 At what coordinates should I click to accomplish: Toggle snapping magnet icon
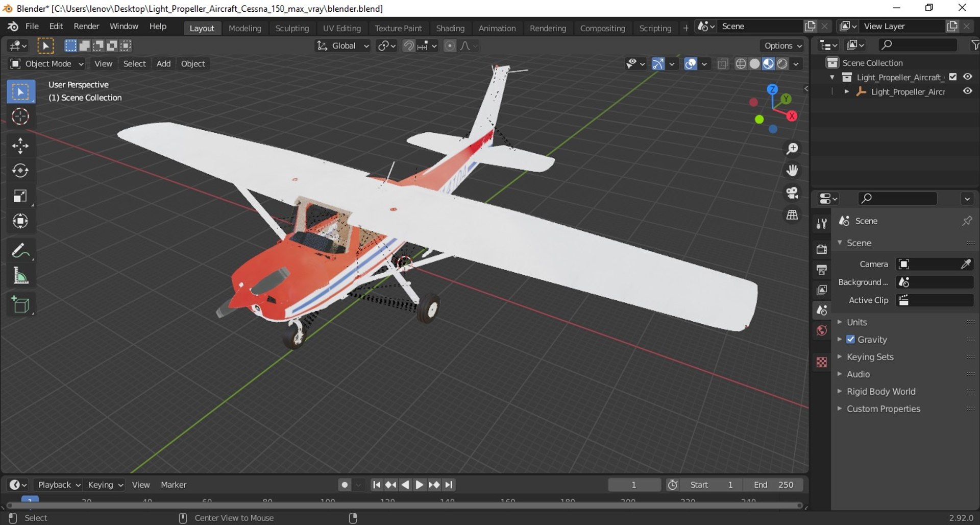tap(408, 46)
